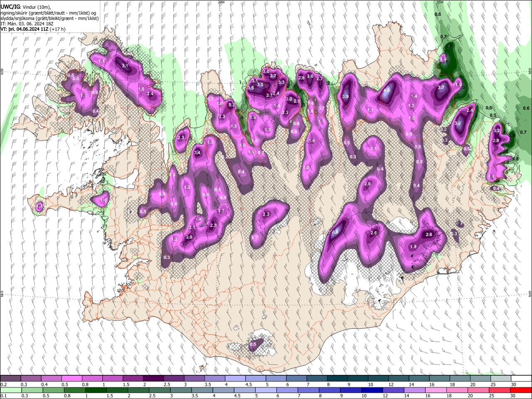
Task: Select dark green rain swatch between 1 and 1.5
Action: pos(96,390)
